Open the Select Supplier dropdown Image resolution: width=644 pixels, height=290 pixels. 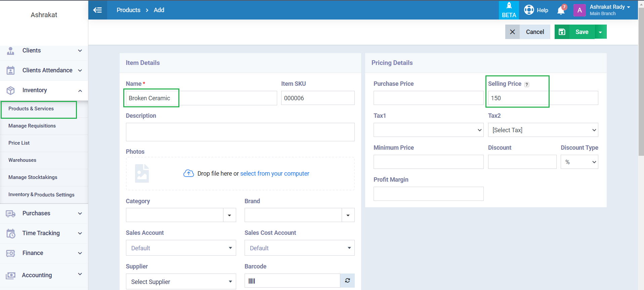coord(181,282)
